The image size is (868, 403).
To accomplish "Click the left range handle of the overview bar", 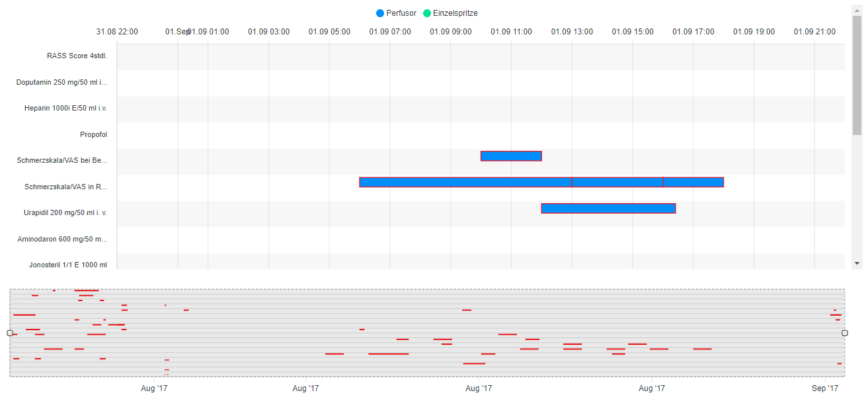I will coord(9,332).
